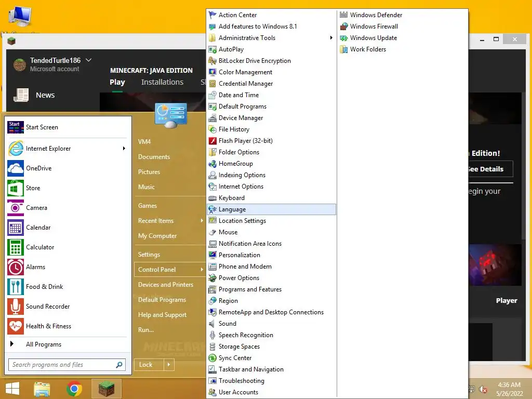
Task: Open the Alarms app icon
Action: pyautogui.click(x=16, y=267)
